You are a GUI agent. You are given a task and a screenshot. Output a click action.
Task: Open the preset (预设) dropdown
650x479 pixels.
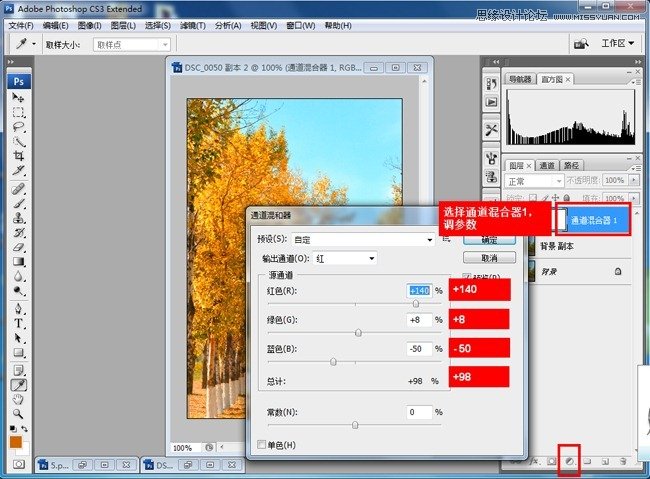(x=363, y=240)
